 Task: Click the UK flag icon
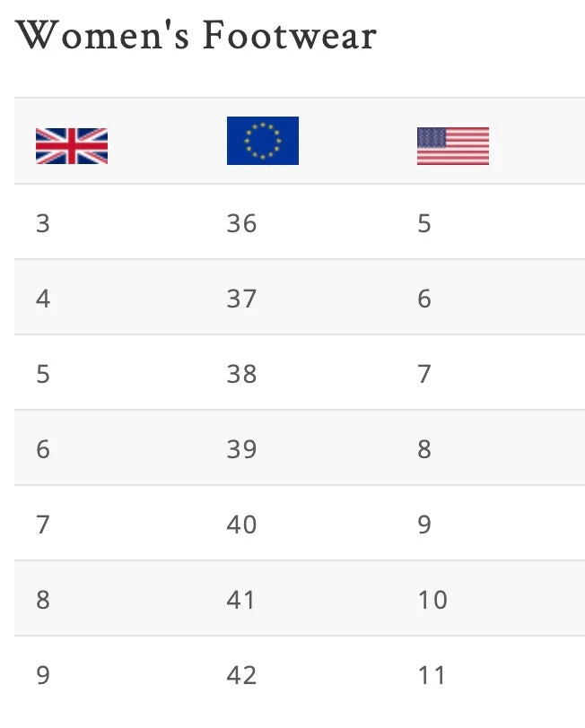point(72,146)
